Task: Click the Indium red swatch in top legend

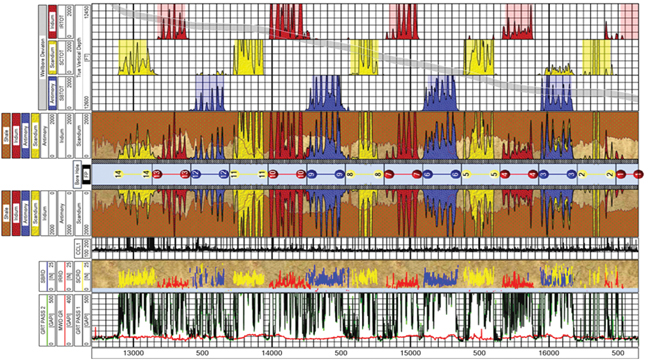Action: coord(52,22)
